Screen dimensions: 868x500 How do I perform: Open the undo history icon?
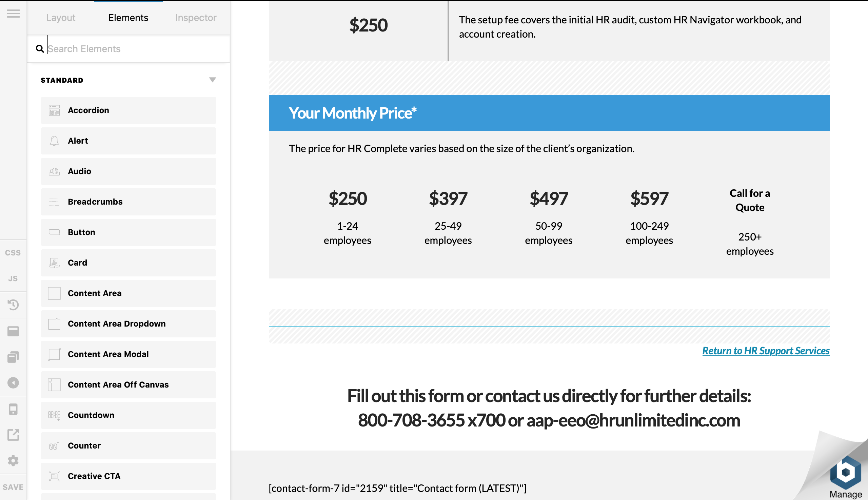[13, 305]
